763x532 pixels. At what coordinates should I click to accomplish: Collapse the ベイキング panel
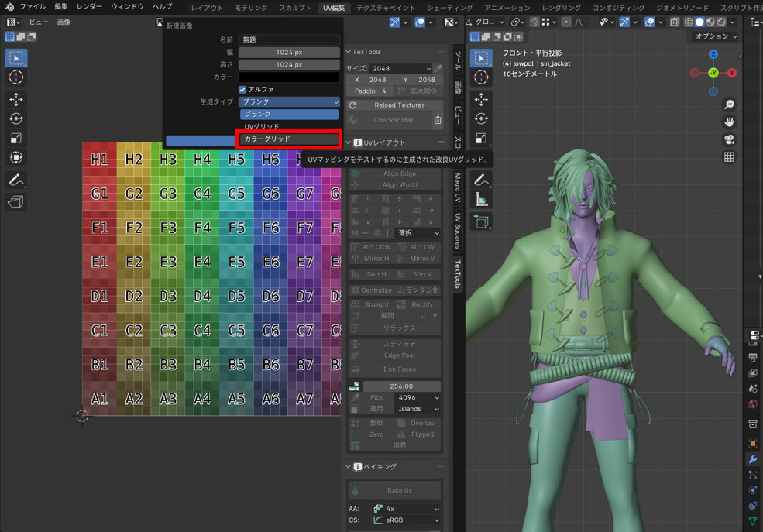348,466
